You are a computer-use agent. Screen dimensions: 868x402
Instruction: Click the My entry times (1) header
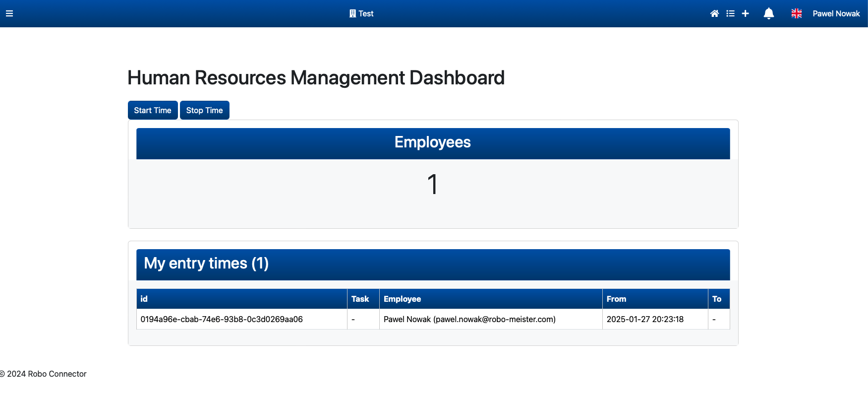(x=433, y=265)
